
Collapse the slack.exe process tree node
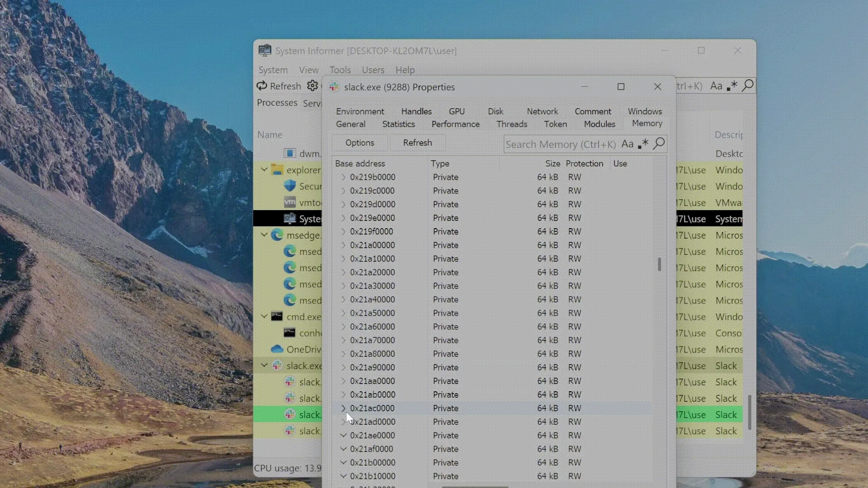coord(264,366)
